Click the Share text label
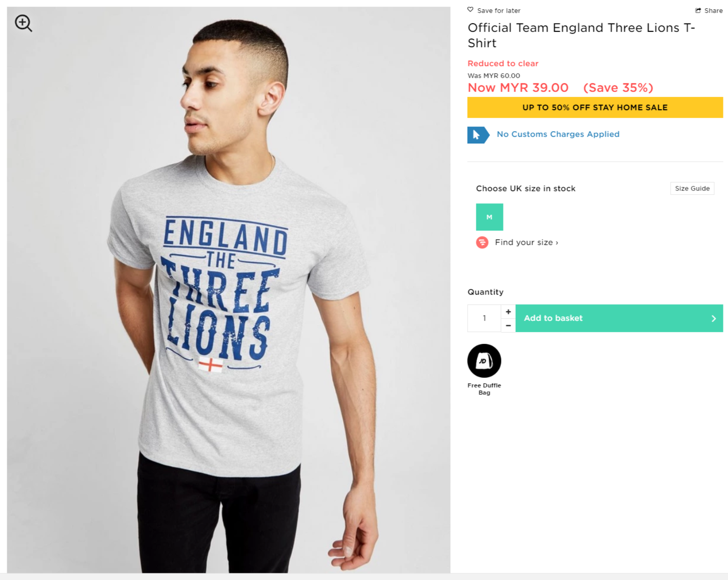Viewport: 728px width, 580px height. tap(713, 10)
